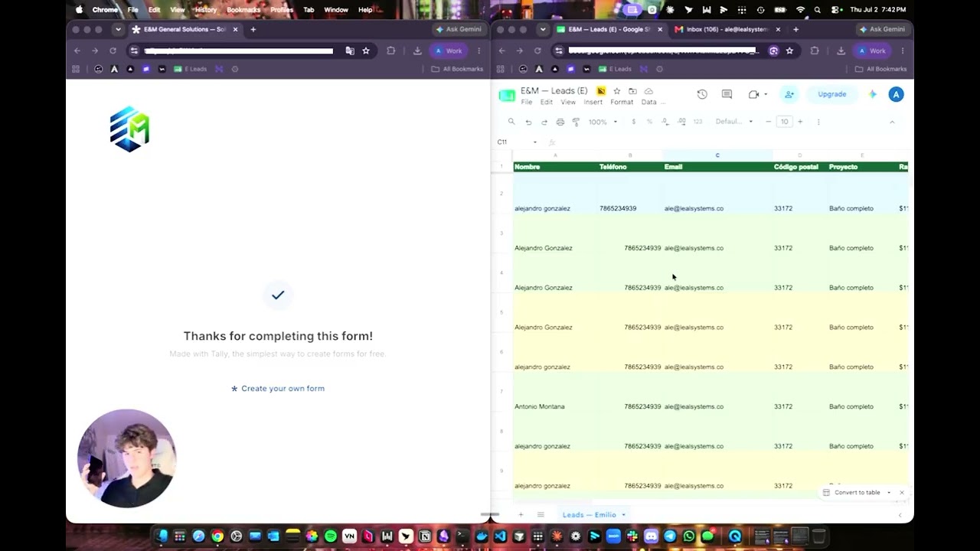Click the download icon in right Chrome window

pos(841,51)
